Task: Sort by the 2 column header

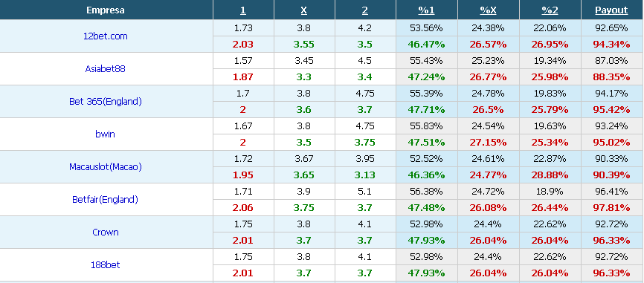Action: 364,10
